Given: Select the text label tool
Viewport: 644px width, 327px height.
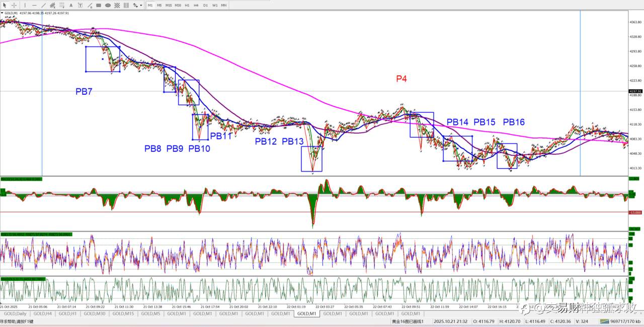Looking at the screenshot, I should [71, 5].
